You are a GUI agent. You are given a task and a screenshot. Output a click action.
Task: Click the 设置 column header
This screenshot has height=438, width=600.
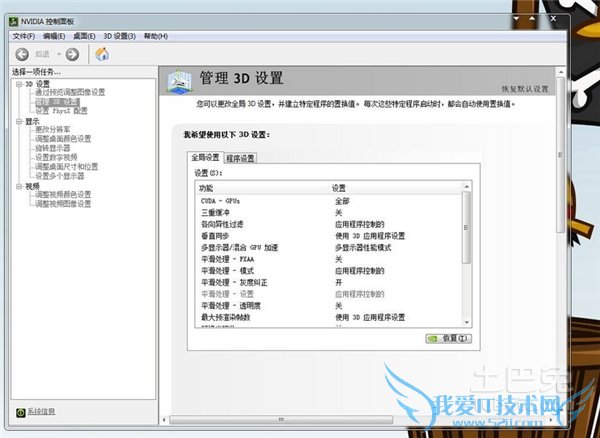click(x=395, y=188)
